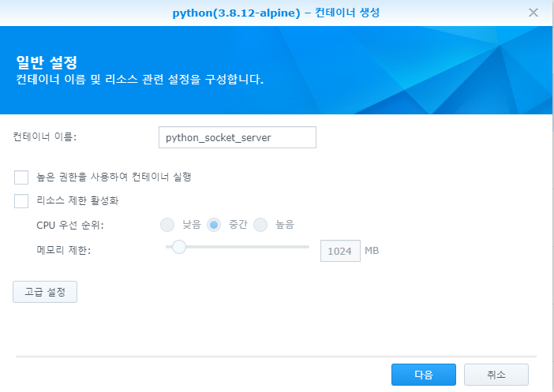
Task: Select 중간 CPU priority radio button
Action: click(214, 225)
